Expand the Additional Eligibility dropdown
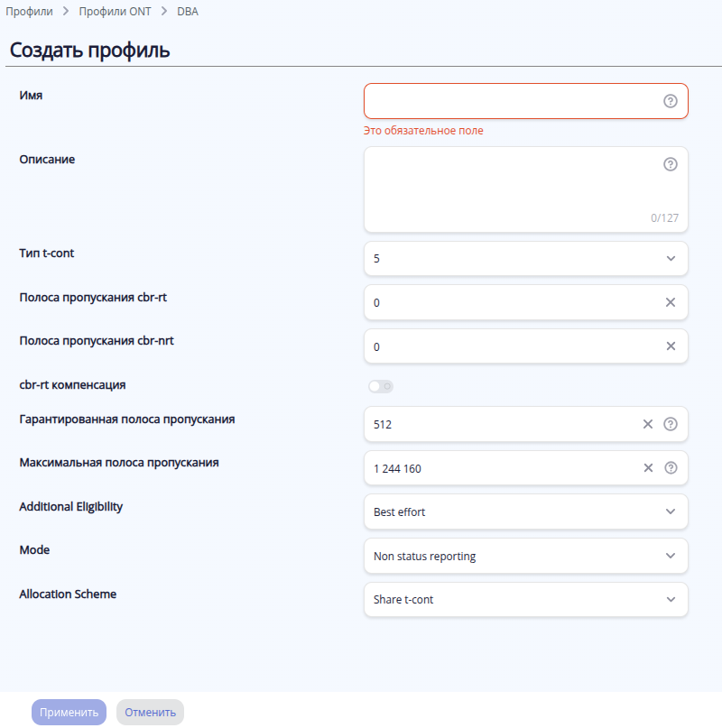 tap(525, 511)
